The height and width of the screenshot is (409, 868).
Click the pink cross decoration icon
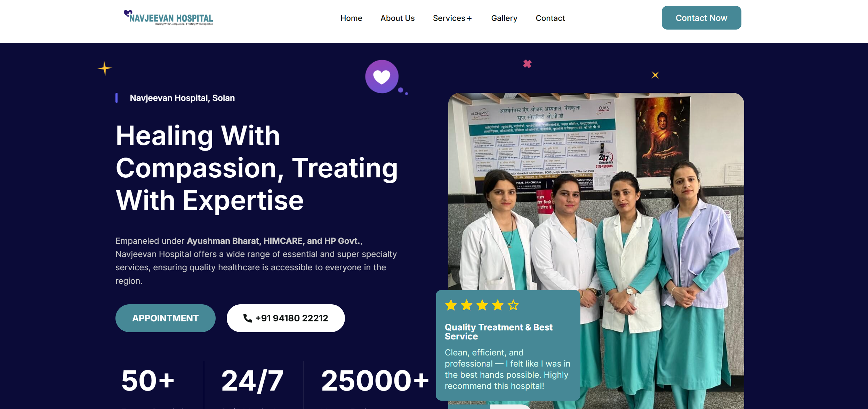(527, 64)
